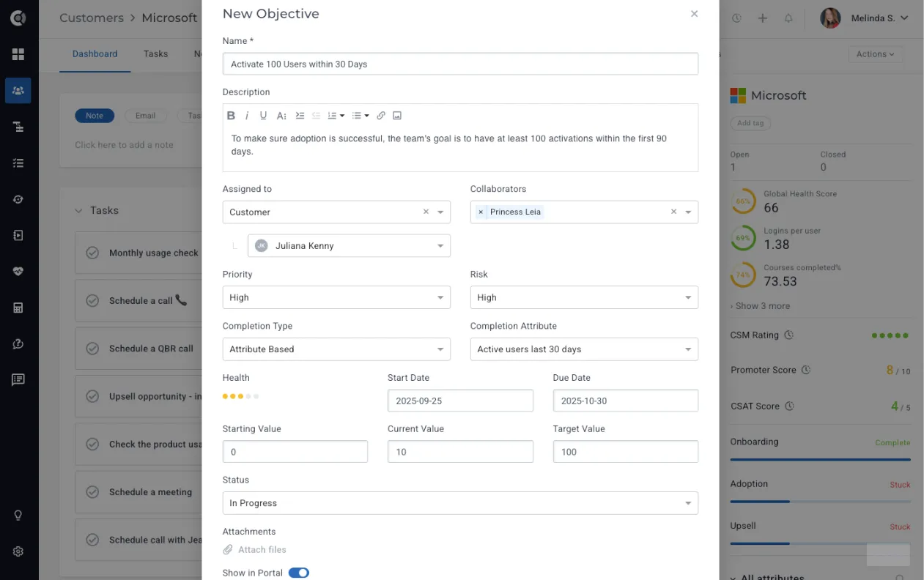
Task: Increase indent in the Description editor
Action: 300,116
